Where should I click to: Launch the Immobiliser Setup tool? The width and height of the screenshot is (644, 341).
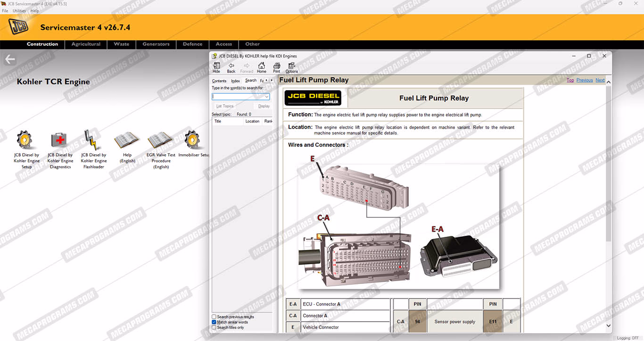[x=192, y=140]
